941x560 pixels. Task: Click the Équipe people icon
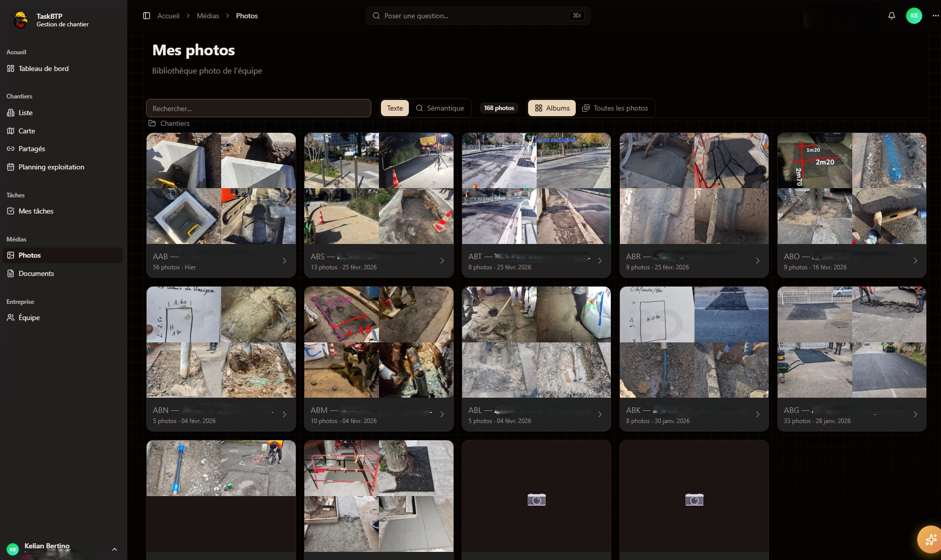tap(11, 318)
